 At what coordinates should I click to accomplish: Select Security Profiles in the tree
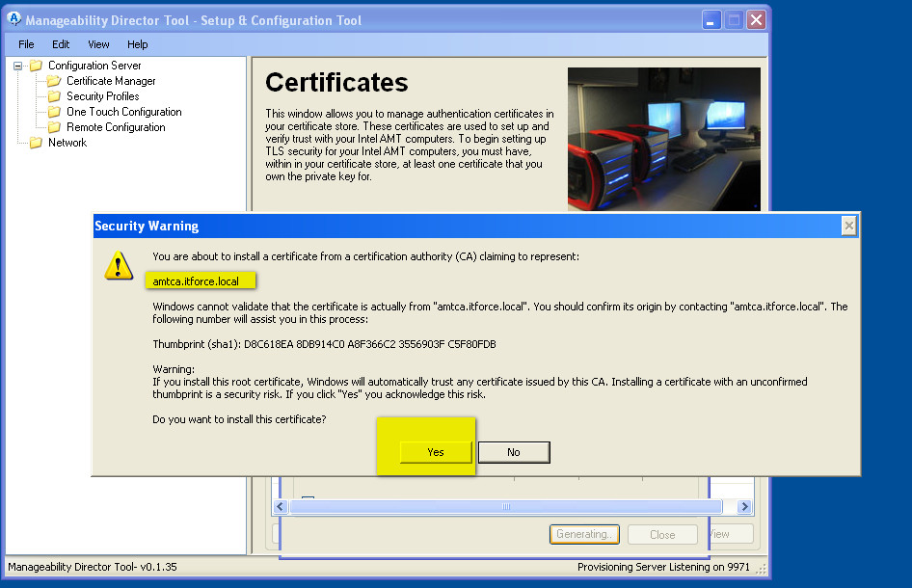[x=103, y=96]
